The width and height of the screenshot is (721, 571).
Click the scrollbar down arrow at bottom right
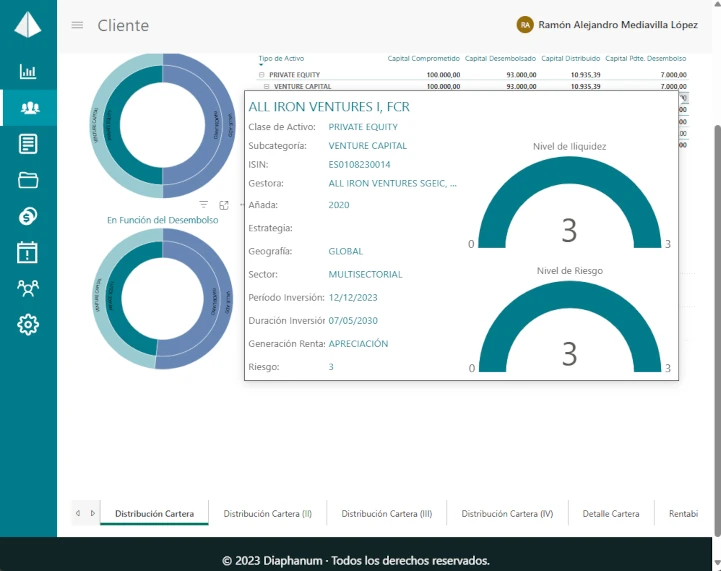point(717,564)
